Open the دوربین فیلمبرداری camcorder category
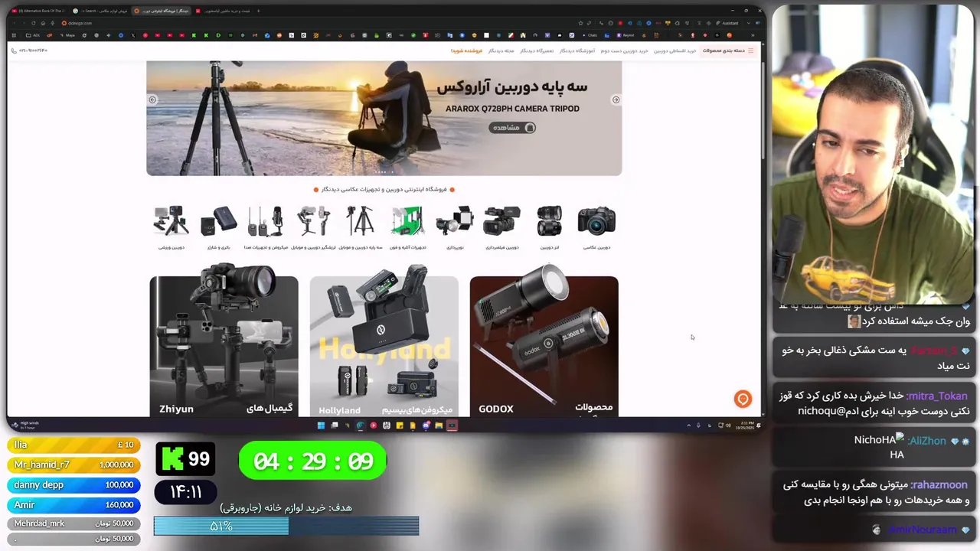This screenshot has width=980, height=551. click(x=502, y=227)
